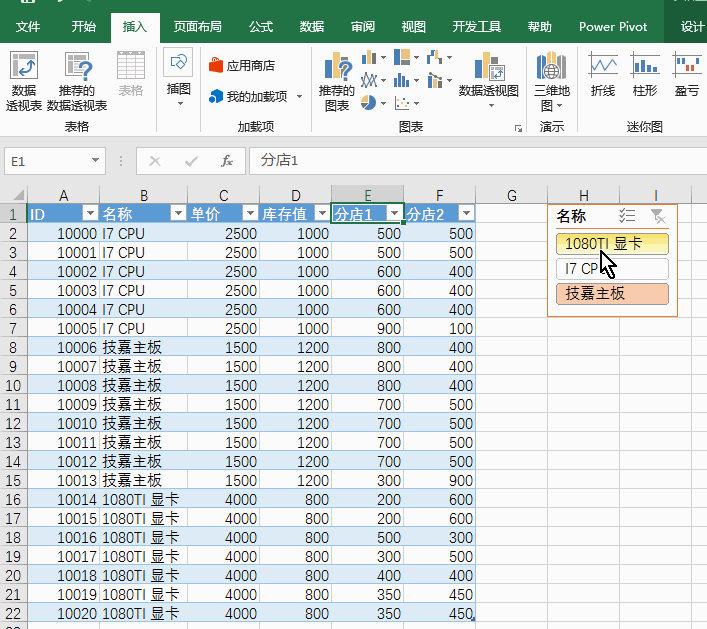This screenshot has width=707, height=629.
Task: Select 1080TI 显卡 slicer item
Action: [612, 244]
